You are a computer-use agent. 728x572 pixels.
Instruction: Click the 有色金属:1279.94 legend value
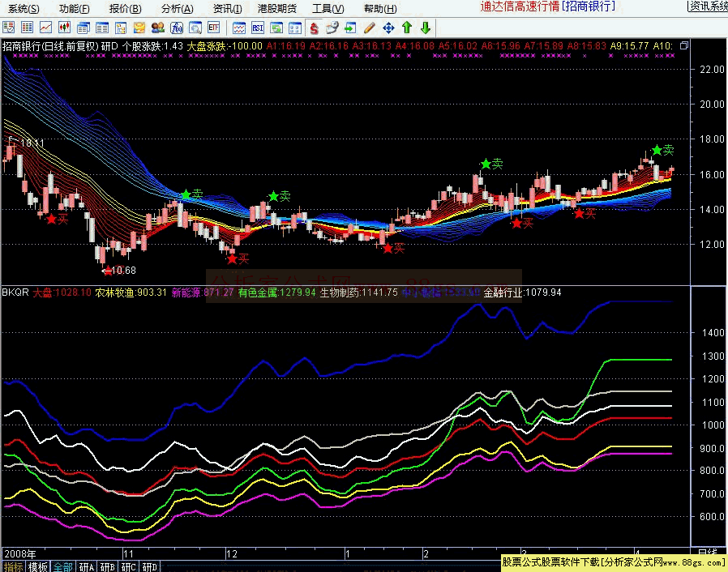click(x=276, y=292)
